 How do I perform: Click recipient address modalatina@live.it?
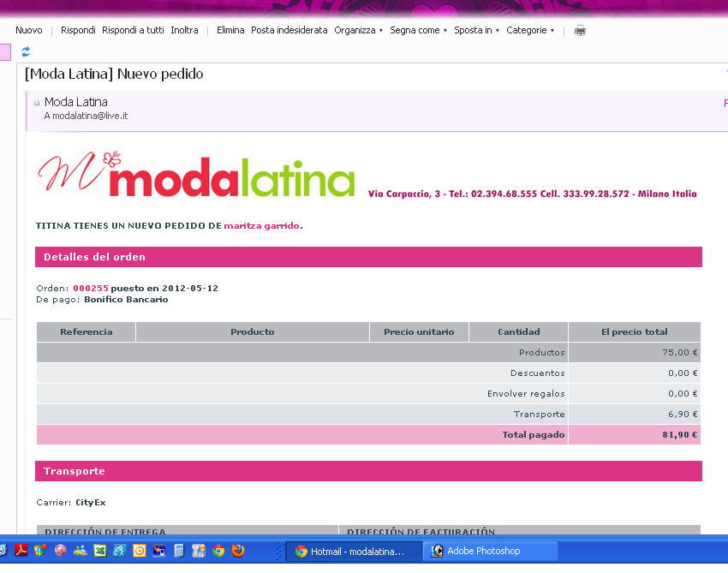(x=90, y=116)
